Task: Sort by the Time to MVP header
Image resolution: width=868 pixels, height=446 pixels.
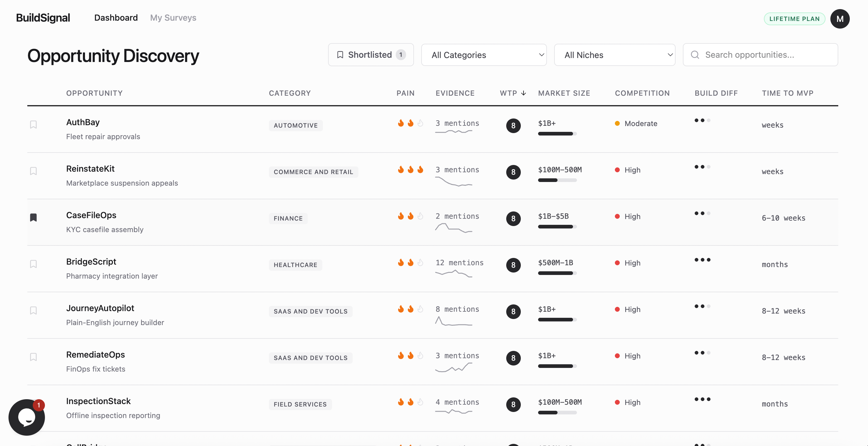Action: tap(788, 93)
